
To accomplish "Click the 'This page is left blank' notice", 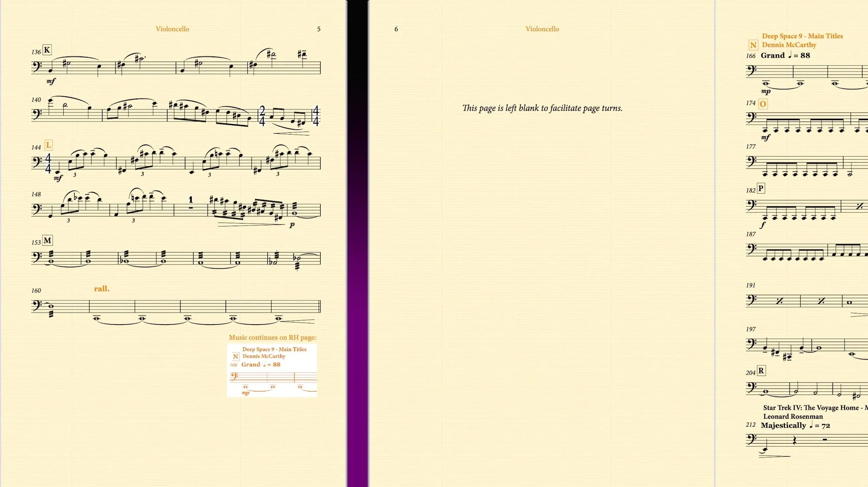I will (x=542, y=108).
